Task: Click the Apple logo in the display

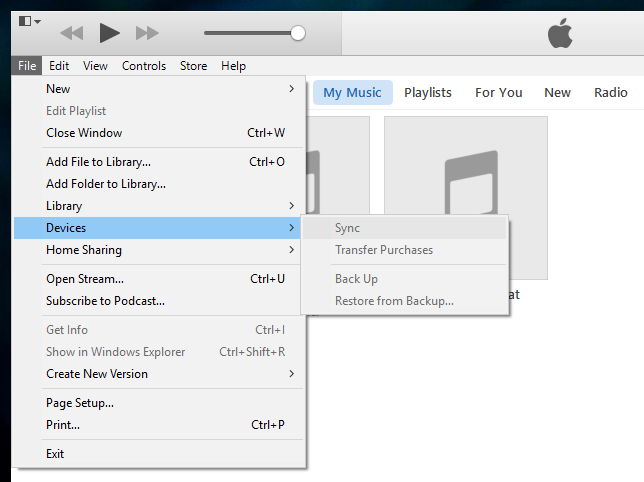Action: 560,33
